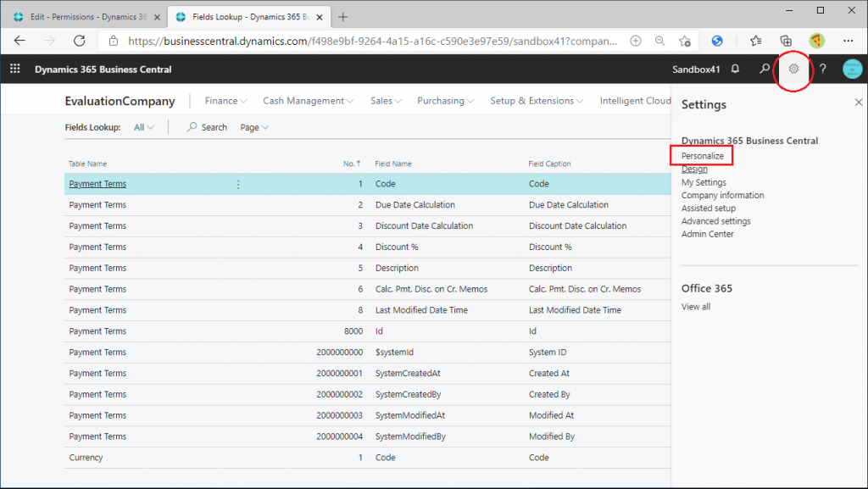The width and height of the screenshot is (868, 489).
Task: Click the Personalize settings link
Action: point(703,156)
